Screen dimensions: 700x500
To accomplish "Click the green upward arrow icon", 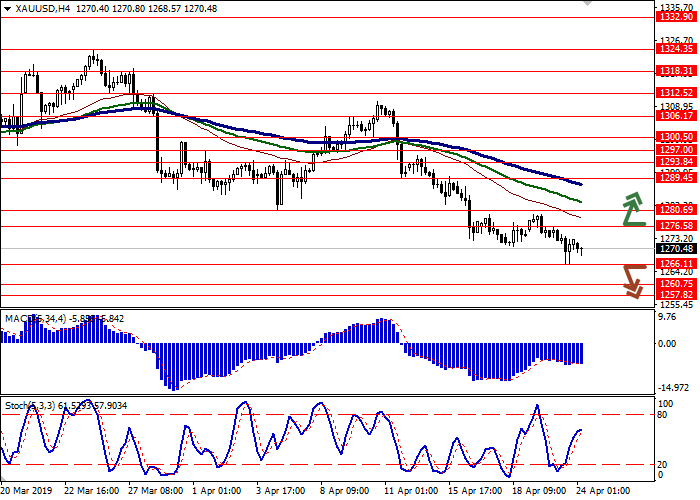I will [632, 207].
